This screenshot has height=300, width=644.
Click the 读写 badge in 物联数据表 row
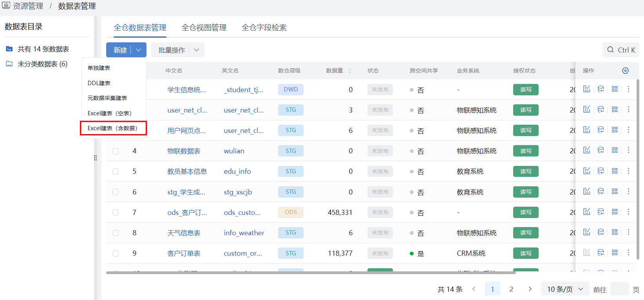click(526, 151)
